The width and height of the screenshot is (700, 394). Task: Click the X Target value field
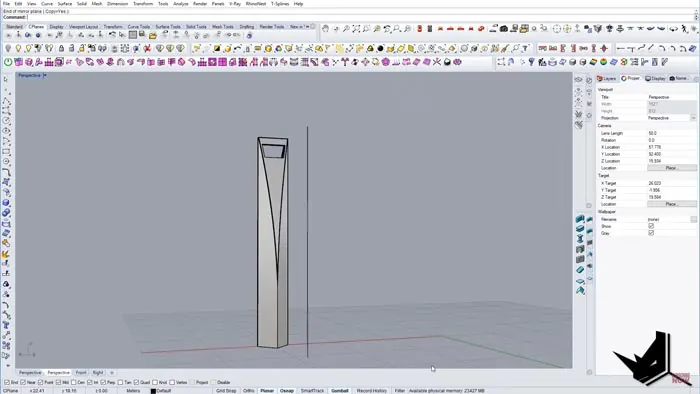[x=671, y=183]
